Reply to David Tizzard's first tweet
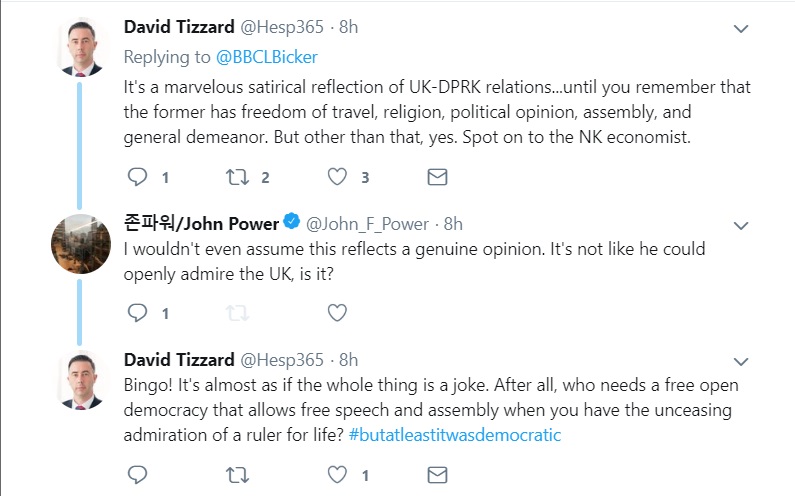This screenshot has width=795, height=496. coord(138,177)
